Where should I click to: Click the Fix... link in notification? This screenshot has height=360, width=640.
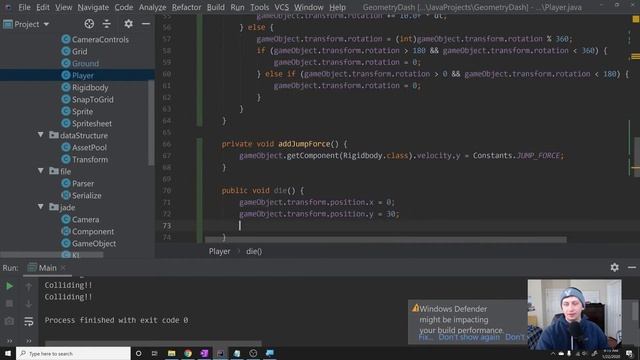coord(425,338)
